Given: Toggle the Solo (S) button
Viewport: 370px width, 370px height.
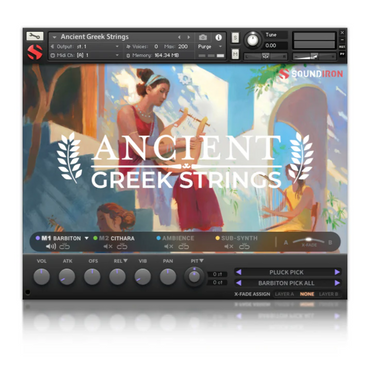Looking at the screenshot, I should coord(235,38).
